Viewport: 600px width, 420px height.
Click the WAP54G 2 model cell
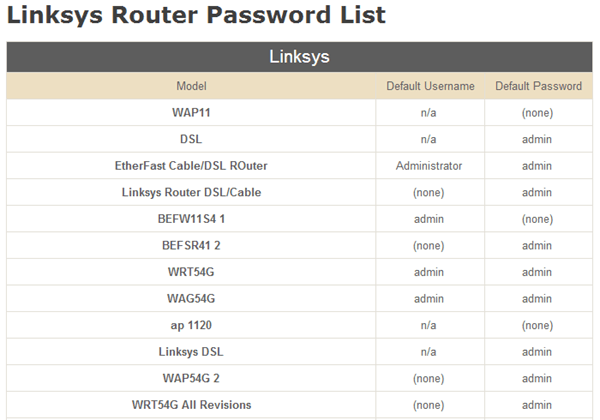click(191, 378)
